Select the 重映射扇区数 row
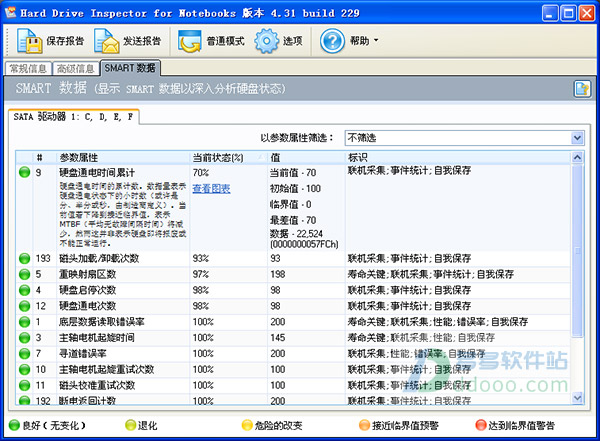600x441 pixels. pyautogui.click(x=293, y=274)
